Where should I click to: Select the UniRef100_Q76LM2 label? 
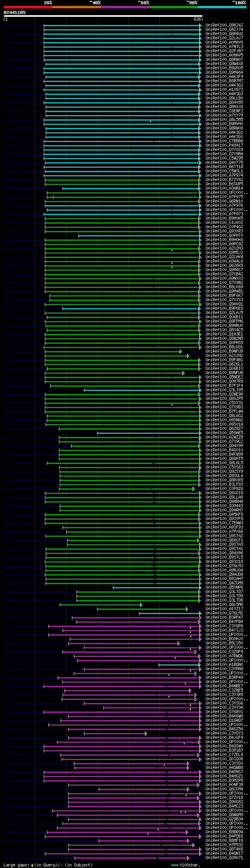coord(224,613)
